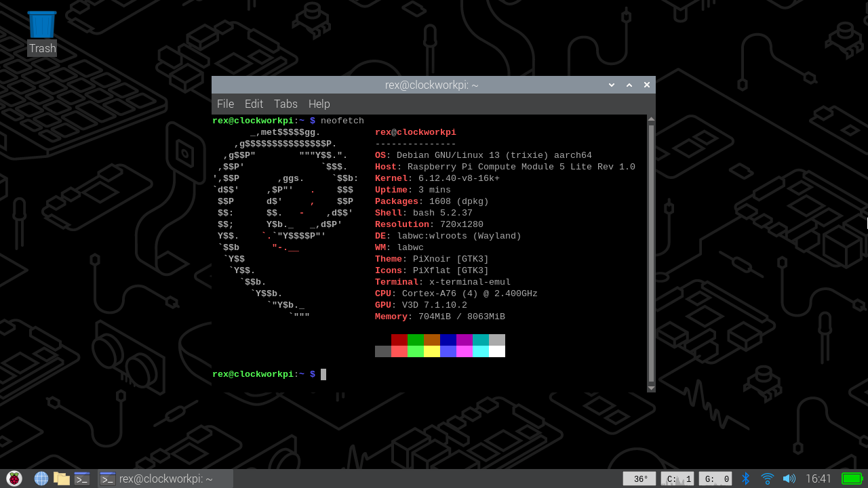Open the Edit menu in terminal
The height and width of the screenshot is (488, 868).
[x=254, y=104]
